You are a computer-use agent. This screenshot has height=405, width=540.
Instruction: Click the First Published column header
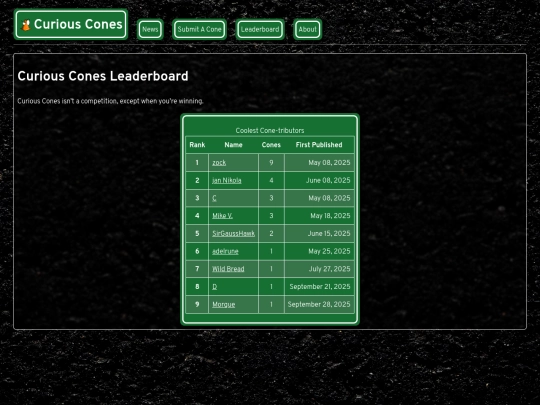pyautogui.click(x=319, y=145)
